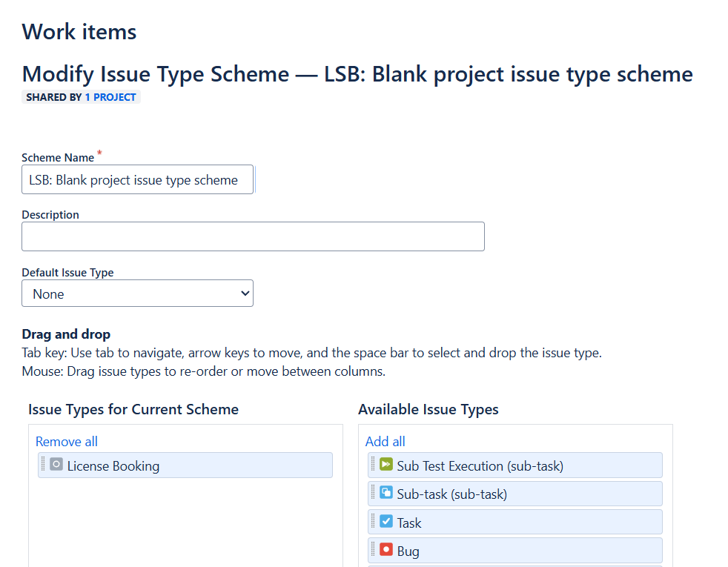Image resolution: width=728 pixels, height=567 pixels.
Task: Focus the Description text field
Action: [x=253, y=236]
